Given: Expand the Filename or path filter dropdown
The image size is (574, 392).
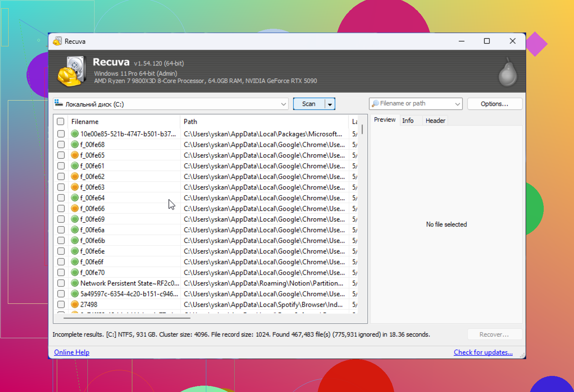Looking at the screenshot, I should click(x=457, y=104).
